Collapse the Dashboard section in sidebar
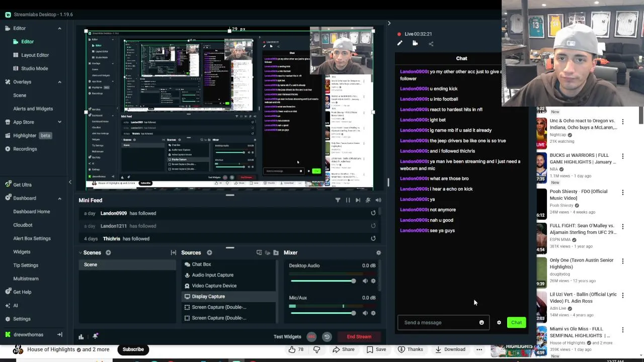 59,198
